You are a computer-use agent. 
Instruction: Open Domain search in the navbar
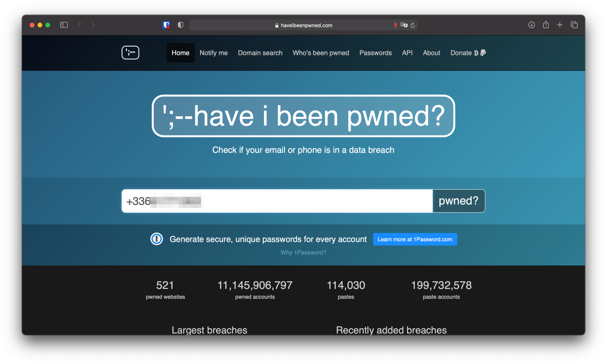(260, 53)
